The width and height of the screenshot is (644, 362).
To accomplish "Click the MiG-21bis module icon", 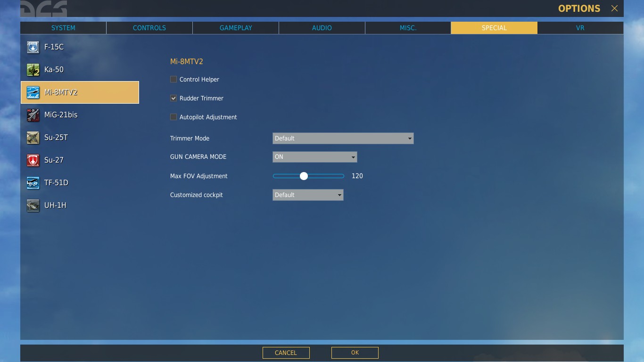I will pyautogui.click(x=33, y=115).
